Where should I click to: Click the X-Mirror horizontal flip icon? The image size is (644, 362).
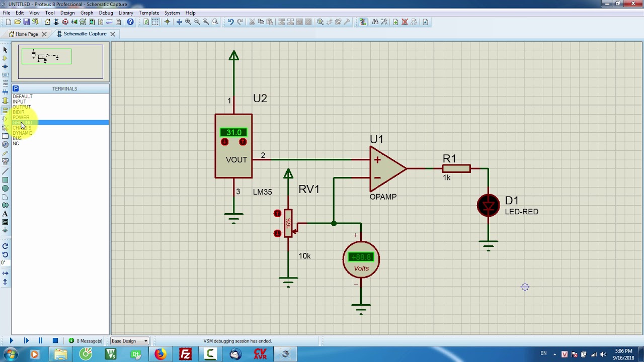5,273
